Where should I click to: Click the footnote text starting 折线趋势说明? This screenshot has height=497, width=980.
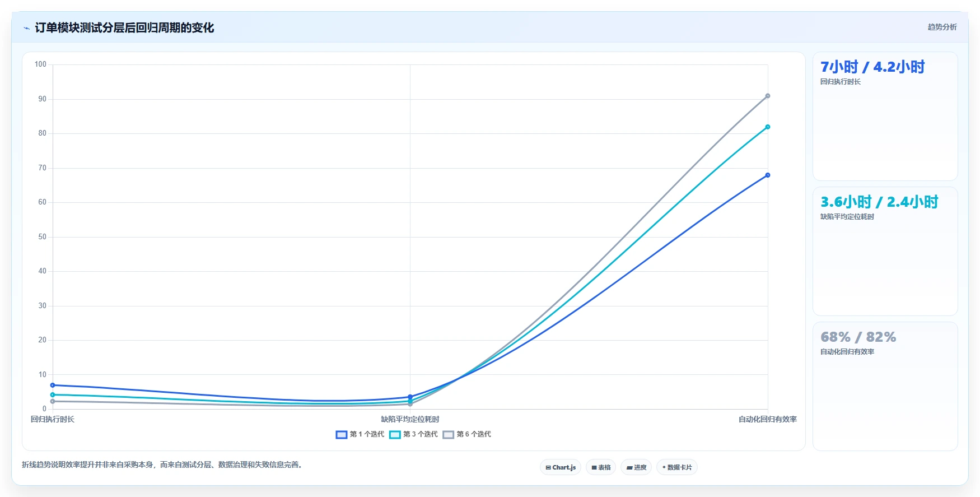click(x=164, y=465)
